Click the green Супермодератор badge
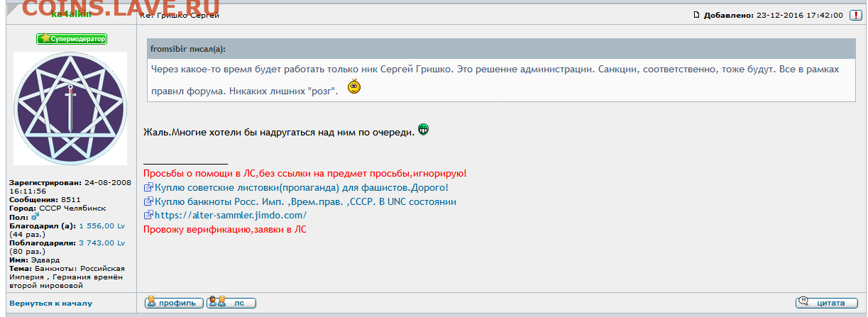 click(x=72, y=39)
